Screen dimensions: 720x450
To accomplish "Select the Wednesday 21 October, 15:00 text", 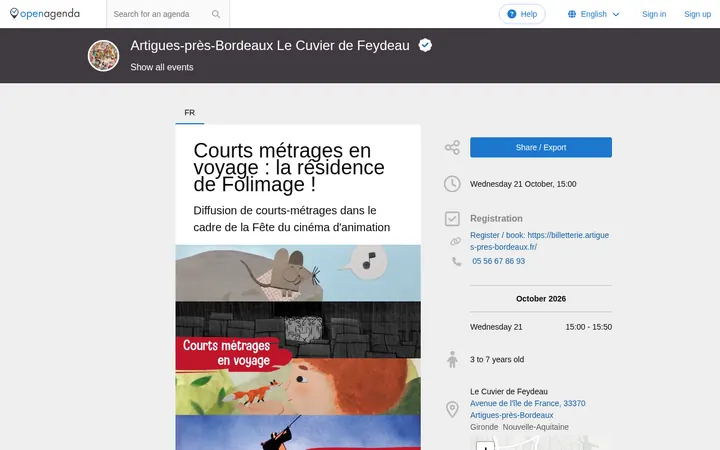I will coord(523,184).
